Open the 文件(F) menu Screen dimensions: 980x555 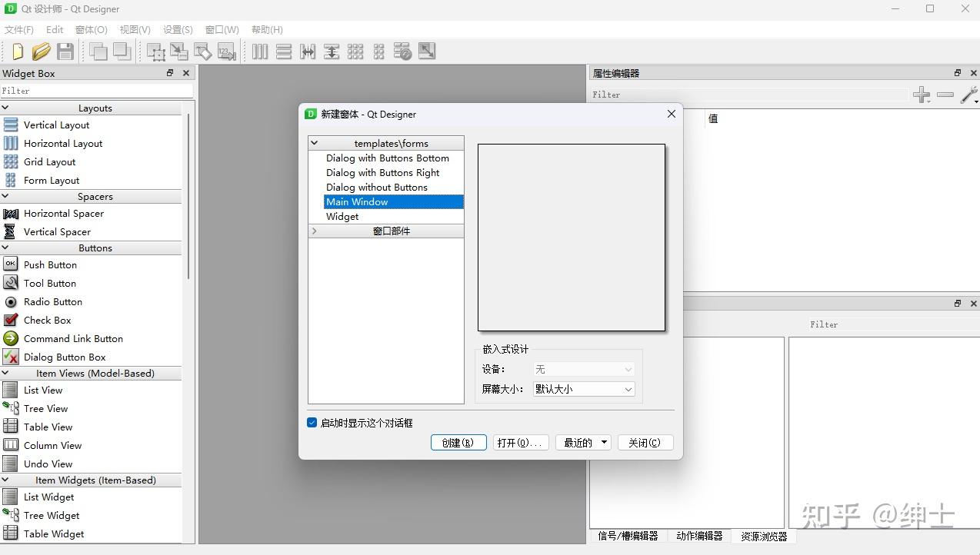click(x=18, y=29)
